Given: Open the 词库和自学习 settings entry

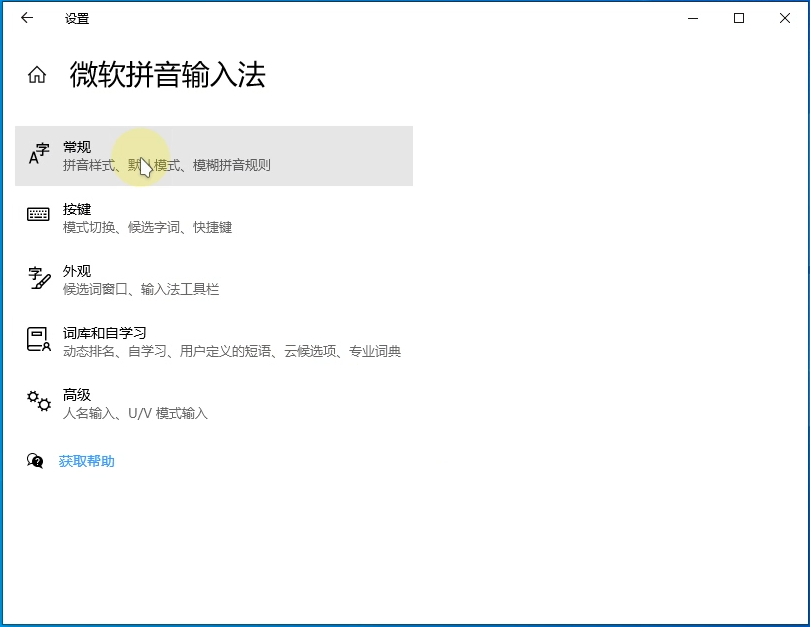Looking at the screenshot, I should pyautogui.click(x=214, y=342).
